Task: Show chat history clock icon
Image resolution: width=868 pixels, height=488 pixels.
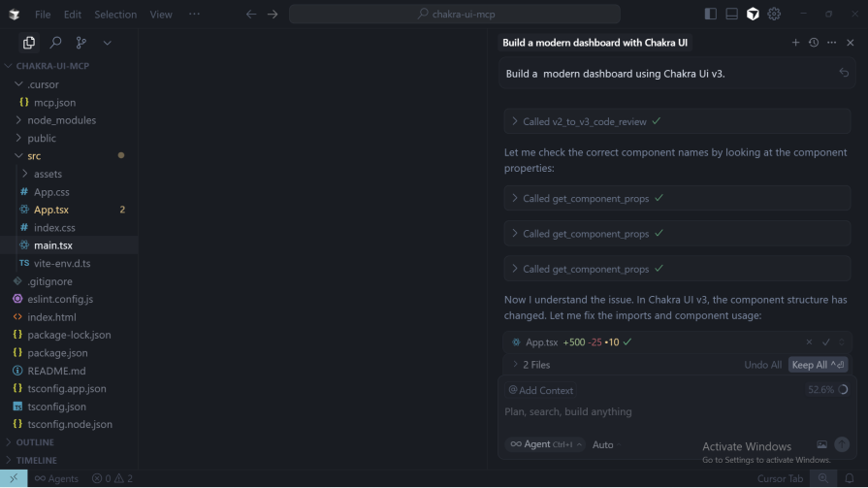Action: (814, 43)
